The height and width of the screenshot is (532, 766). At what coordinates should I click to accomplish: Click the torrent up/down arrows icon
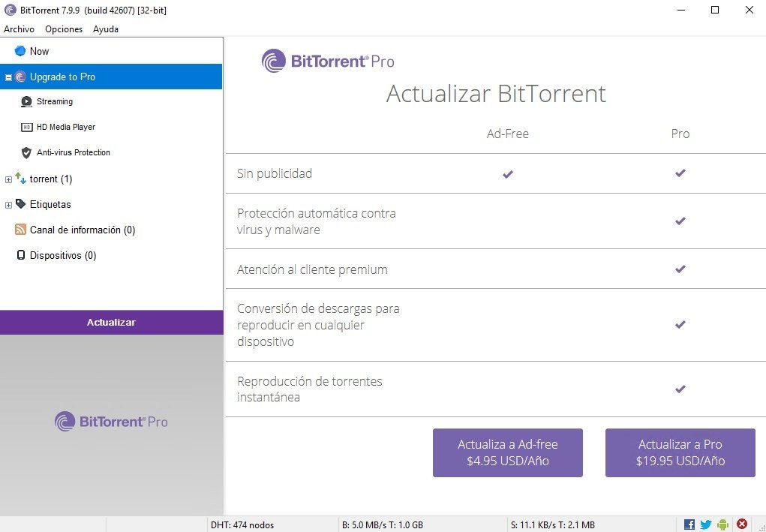point(20,179)
